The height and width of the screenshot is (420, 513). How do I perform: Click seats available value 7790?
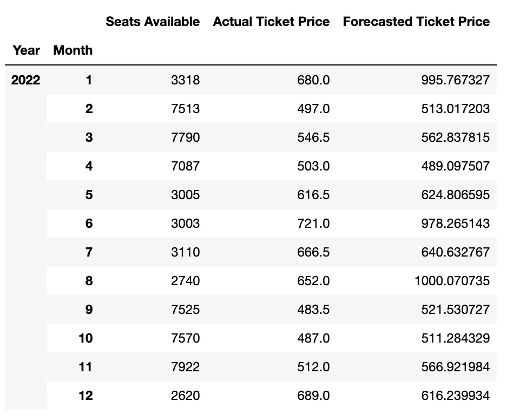(185, 137)
